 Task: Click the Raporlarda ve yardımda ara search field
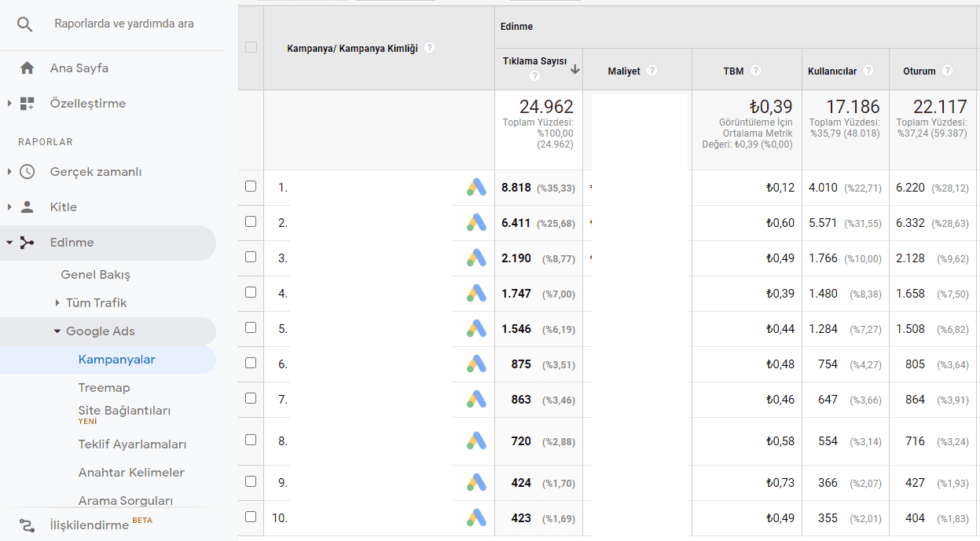[x=124, y=24]
